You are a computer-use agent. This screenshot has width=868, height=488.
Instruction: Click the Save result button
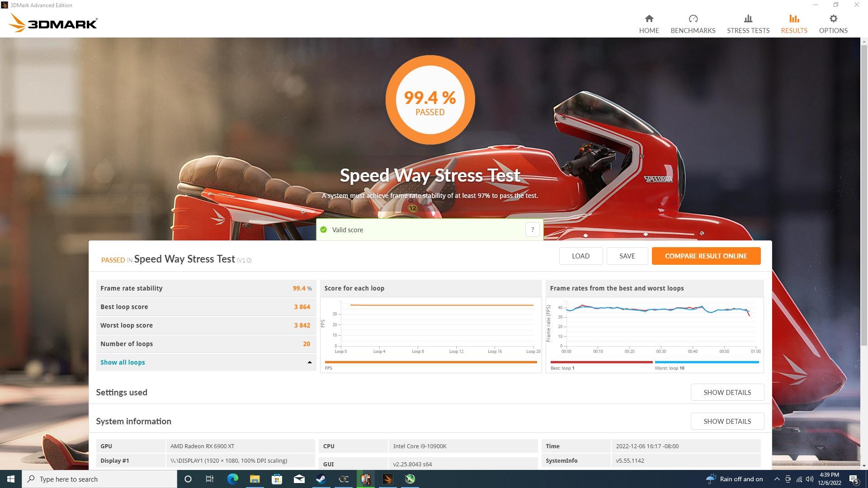627,256
